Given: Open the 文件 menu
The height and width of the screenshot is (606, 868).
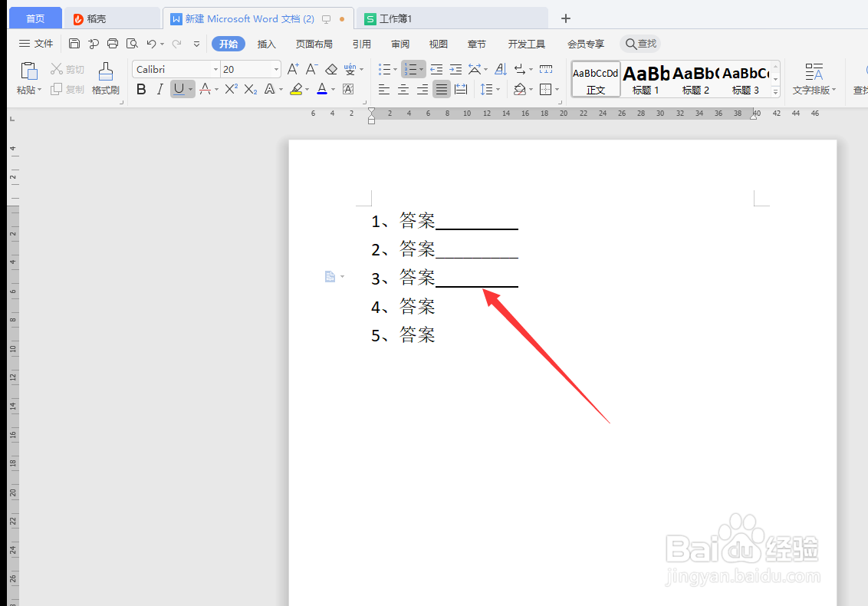Looking at the screenshot, I should pos(36,44).
